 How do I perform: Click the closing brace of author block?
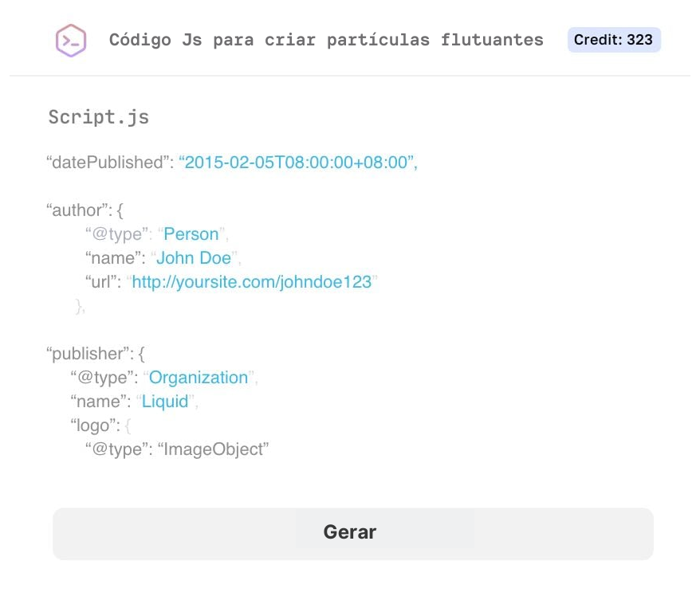click(x=79, y=306)
